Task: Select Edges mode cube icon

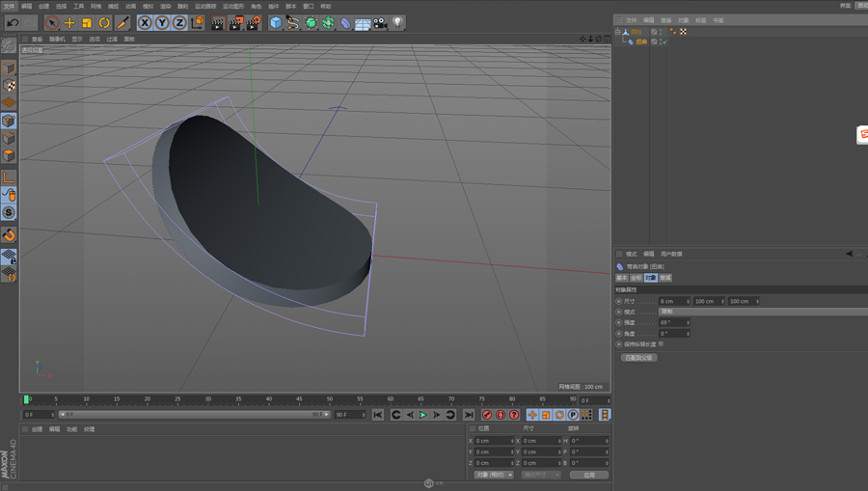Action: 9,138
